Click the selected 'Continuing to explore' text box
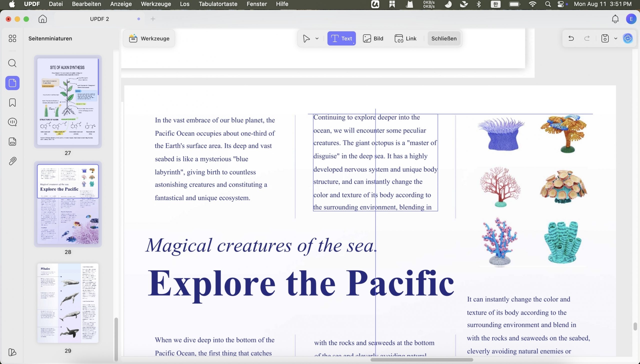 (x=375, y=163)
